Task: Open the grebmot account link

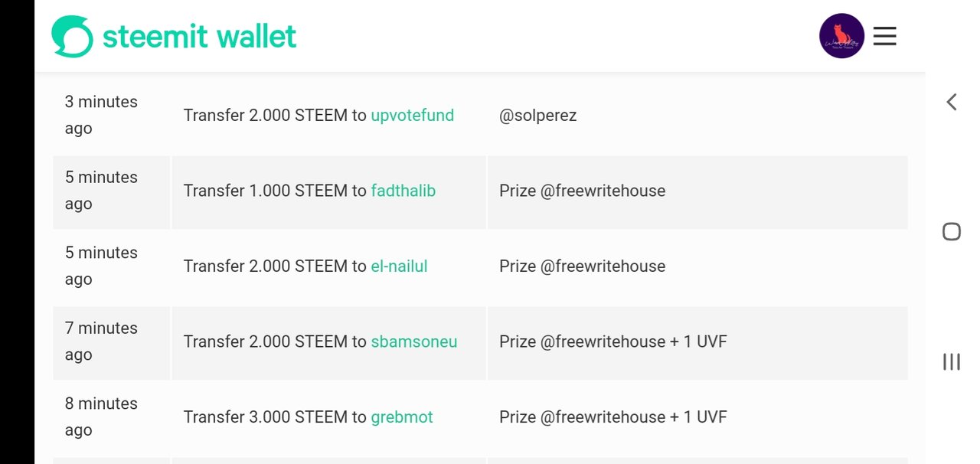Action: [401, 417]
